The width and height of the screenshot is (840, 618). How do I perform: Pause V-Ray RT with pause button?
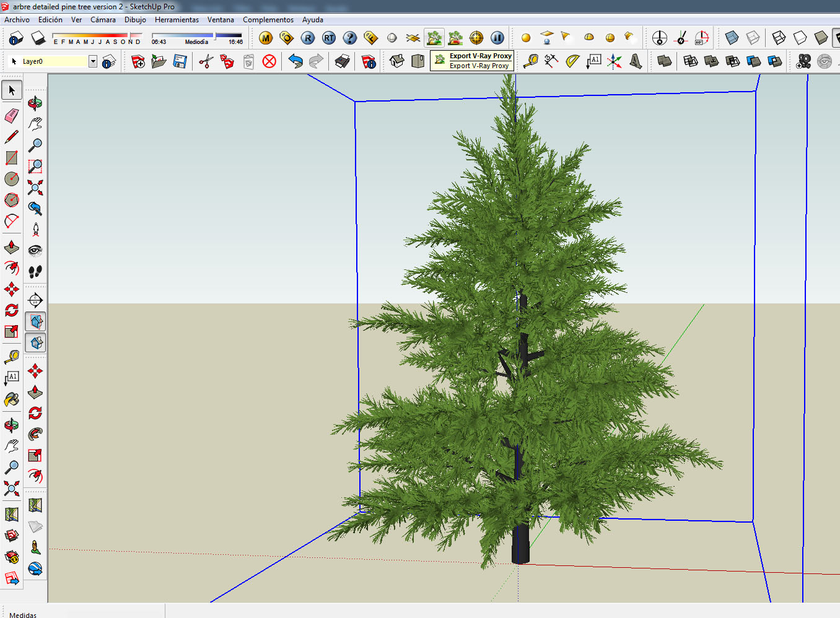(x=497, y=38)
